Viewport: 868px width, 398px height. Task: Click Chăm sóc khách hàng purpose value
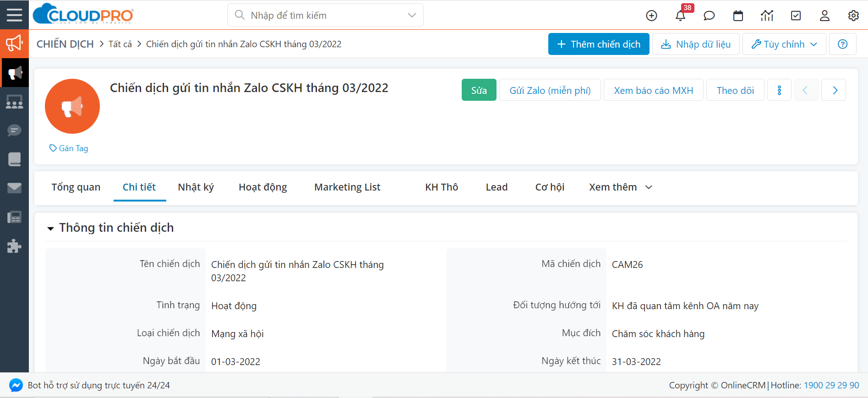[x=658, y=334]
